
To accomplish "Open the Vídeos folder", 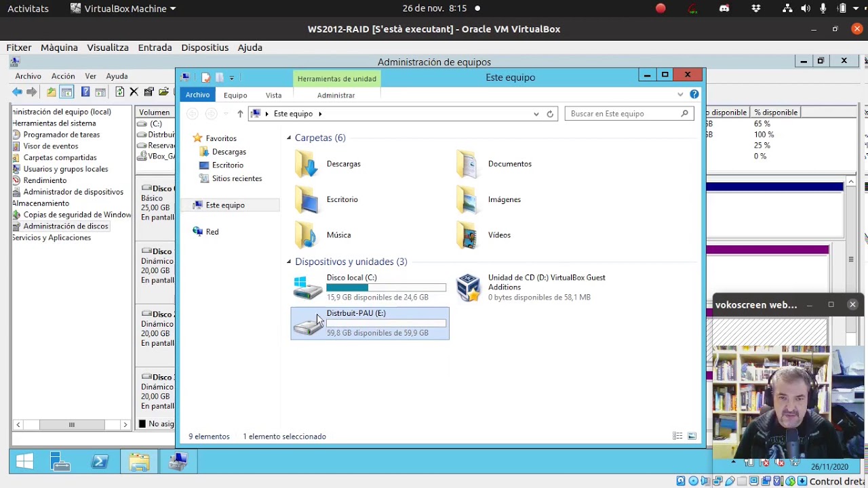I will [x=483, y=235].
